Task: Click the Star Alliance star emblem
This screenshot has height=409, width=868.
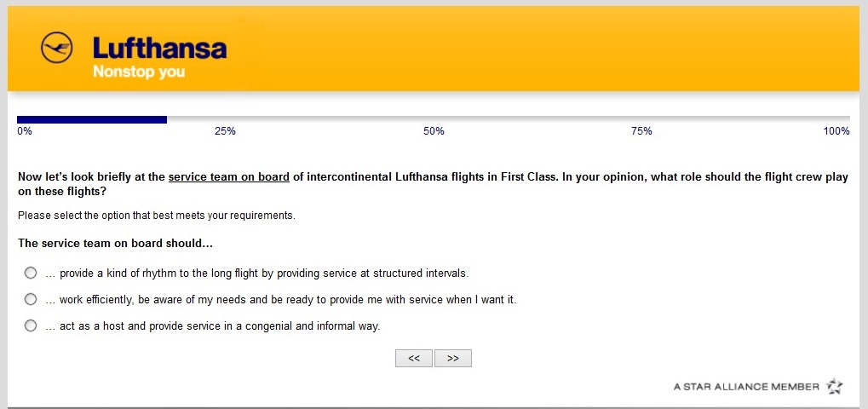Action: point(834,387)
